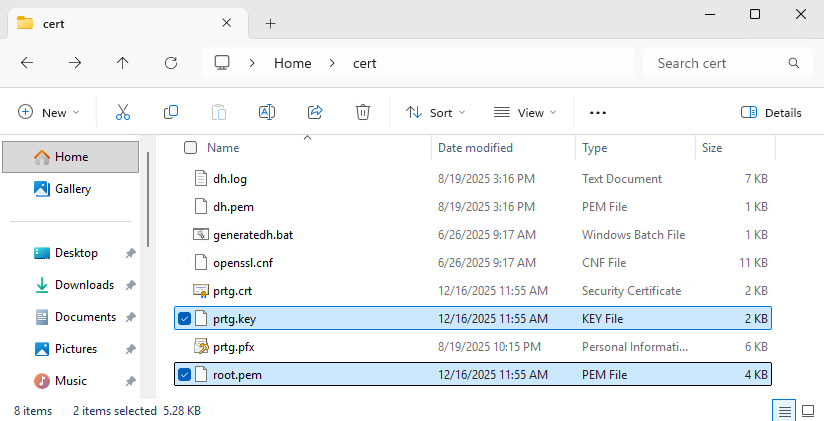
Task: Toggle the select all items checkbox
Action: point(190,148)
